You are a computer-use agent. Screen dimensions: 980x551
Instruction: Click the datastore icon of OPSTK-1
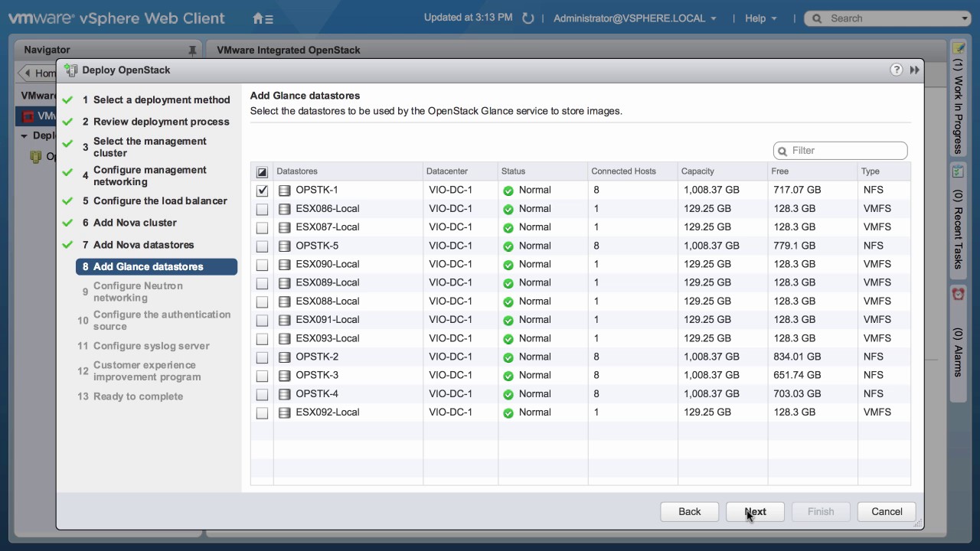point(285,190)
